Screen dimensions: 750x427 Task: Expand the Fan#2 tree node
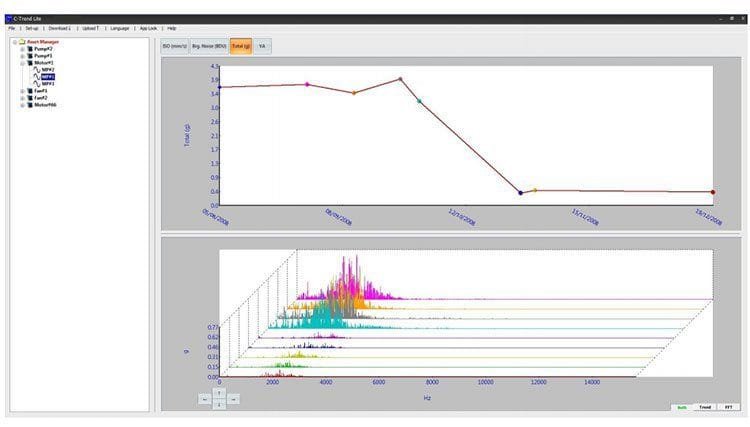coord(21,97)
